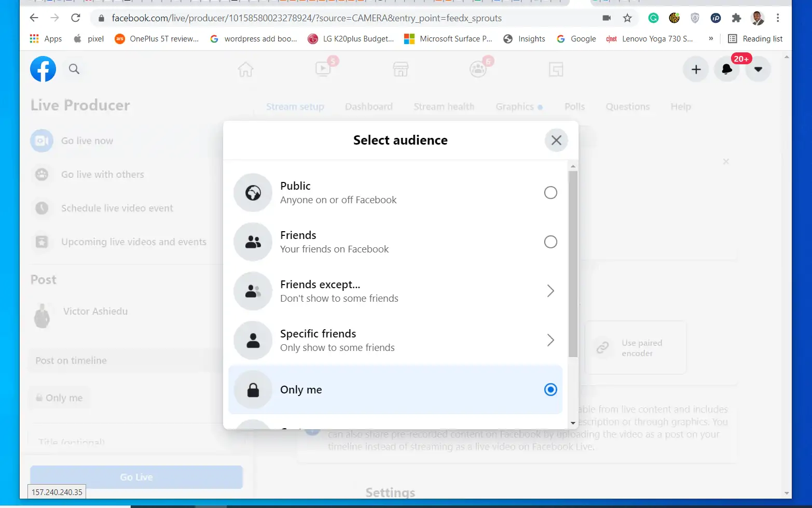The height and width of the screenshot is (508, 812).
Task: Click the page scrollbar down arrow
Action: tap(787, 493)
